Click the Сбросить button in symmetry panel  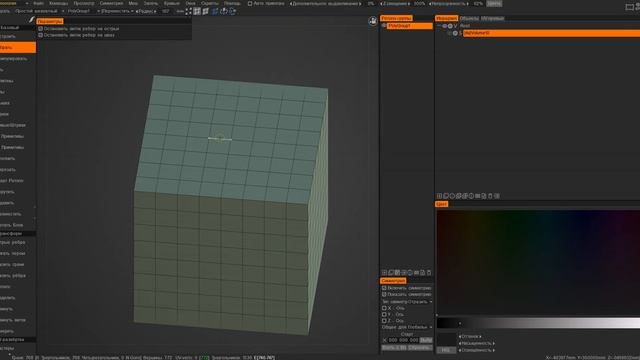click(420, 348)
